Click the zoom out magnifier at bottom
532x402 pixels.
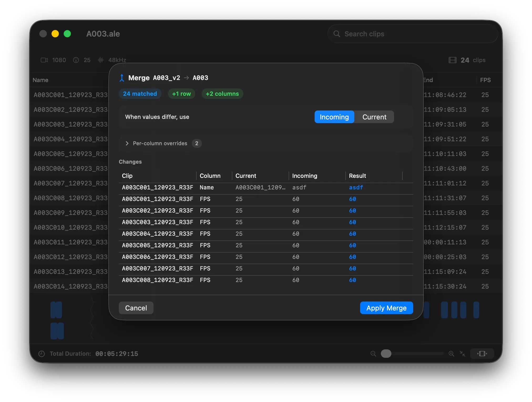(x=373, y=354)
